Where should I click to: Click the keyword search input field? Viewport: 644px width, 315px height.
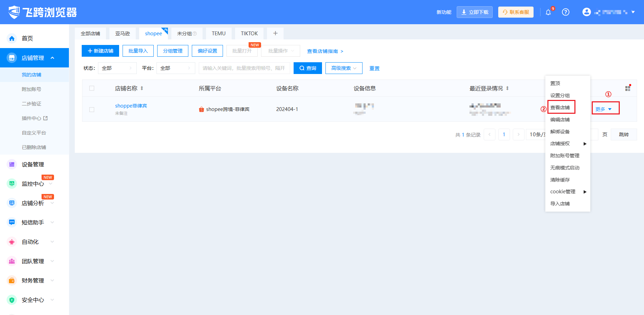244,68
